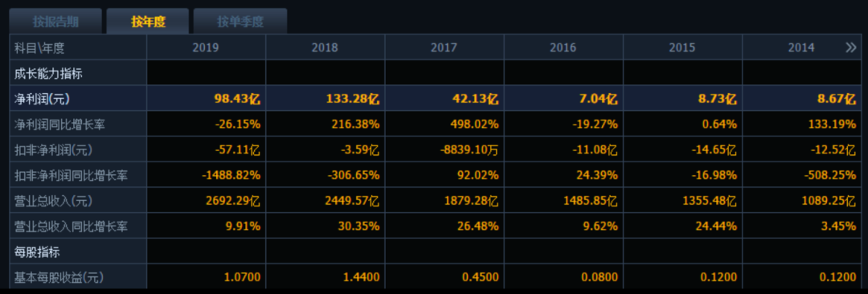The width and height of the screenshot is (868, 294).
Task: Click the double-chevron next-years arrow
Action: pos(851,47)
